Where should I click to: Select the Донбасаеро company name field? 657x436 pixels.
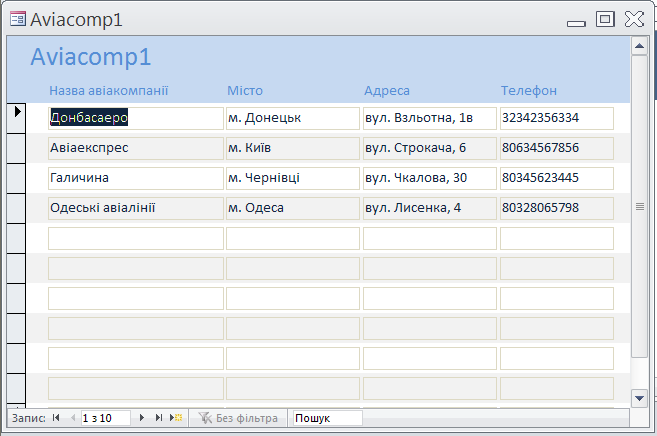136,118
